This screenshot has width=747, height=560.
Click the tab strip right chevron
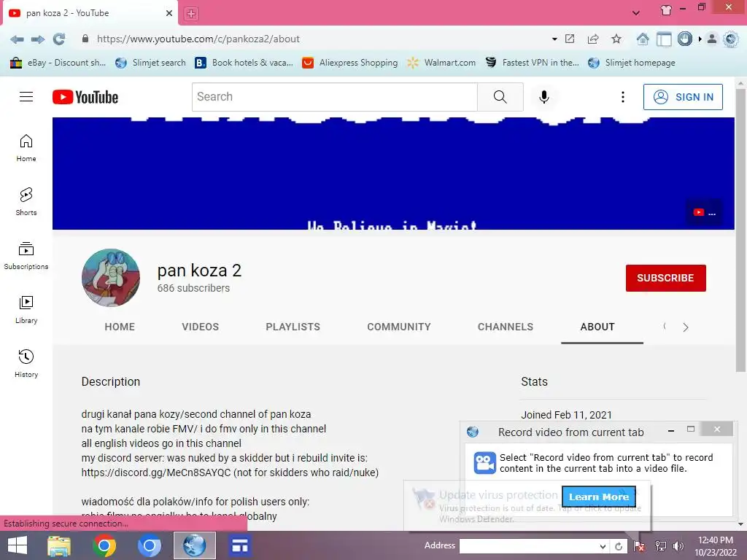pos(686,327)
